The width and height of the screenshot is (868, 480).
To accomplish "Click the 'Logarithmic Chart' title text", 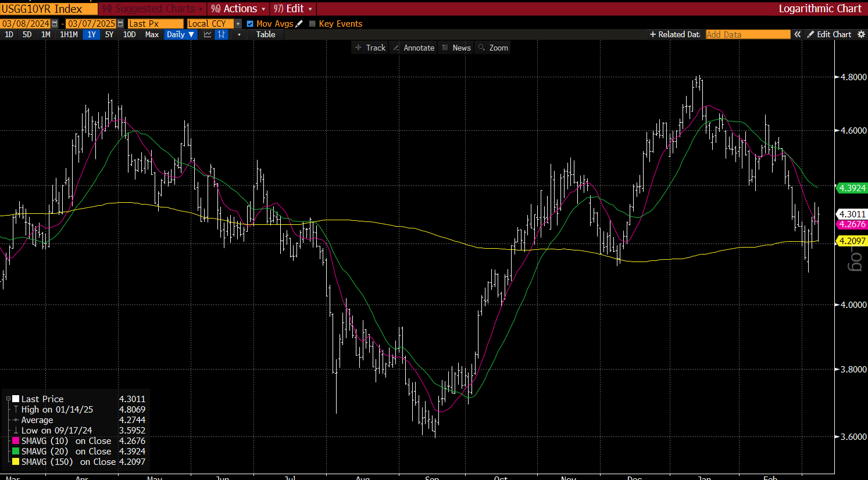I will [x=820, y=9].
